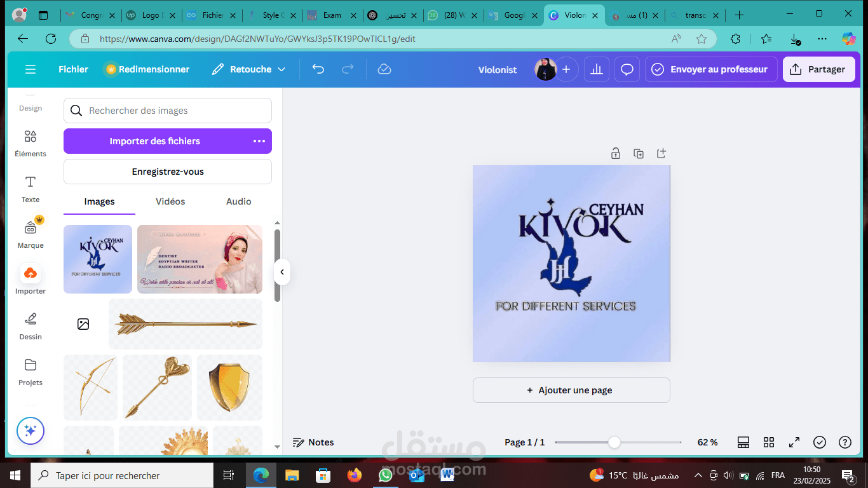Open the analytics bar chart icon
This screenshot has height=488, width=868.
click(x=597, y=69)
